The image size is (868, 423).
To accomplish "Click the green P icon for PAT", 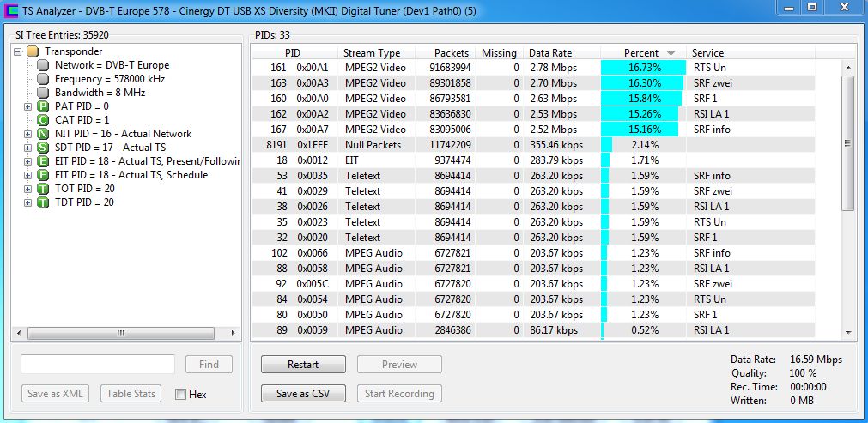I will click(42, 106).
